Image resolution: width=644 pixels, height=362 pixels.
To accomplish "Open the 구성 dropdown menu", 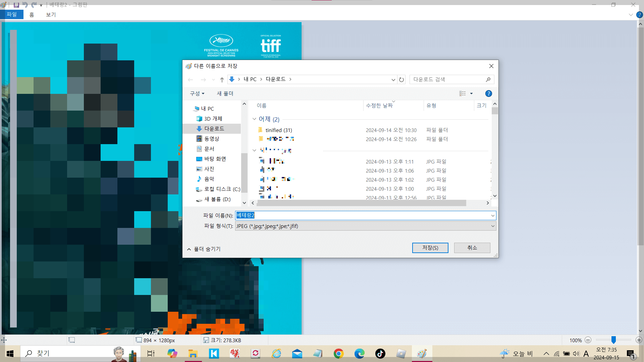I will pyautogui.click(x=197, y=94).
